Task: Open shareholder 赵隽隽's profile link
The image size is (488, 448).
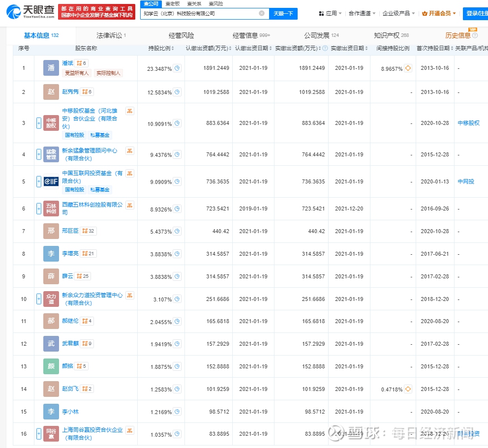Action: coord(70,91)
